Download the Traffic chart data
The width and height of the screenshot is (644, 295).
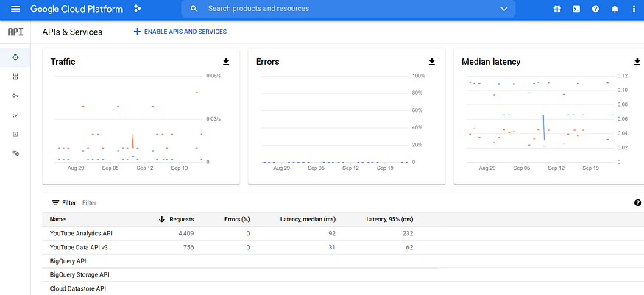pos(226,62)
